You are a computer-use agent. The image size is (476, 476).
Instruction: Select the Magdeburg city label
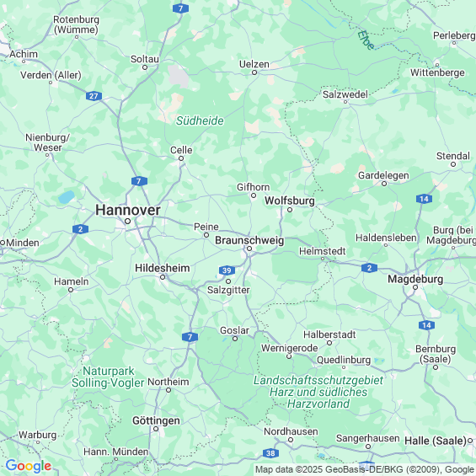click(x=415, y=279)
